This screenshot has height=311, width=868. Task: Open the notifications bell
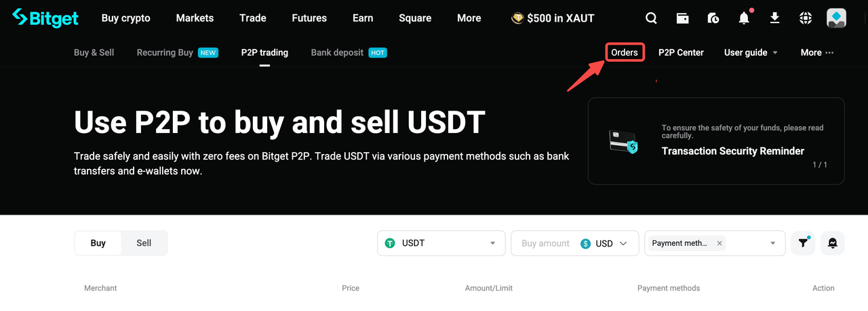point(744,18)
